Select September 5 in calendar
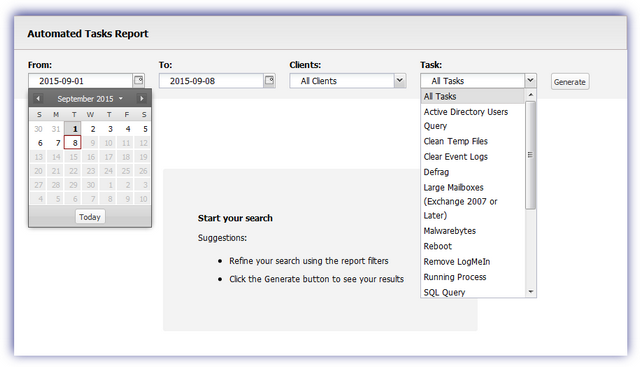This screenshot has width=640, height=367. (x=143, y=129)
